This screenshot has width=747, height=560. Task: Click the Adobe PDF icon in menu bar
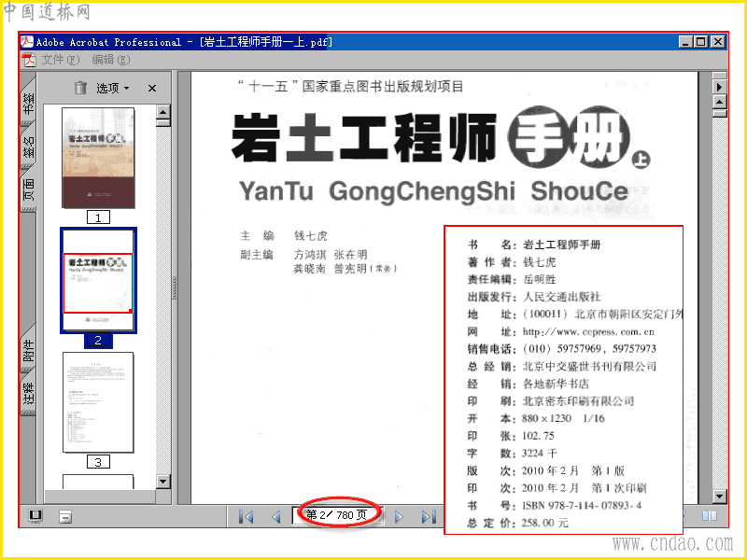click(29, 60)
